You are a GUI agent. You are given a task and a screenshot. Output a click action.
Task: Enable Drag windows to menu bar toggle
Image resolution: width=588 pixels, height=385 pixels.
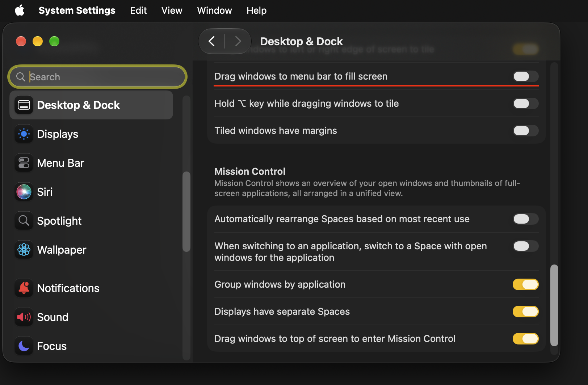pyautogui.click(x=525, y=76)
